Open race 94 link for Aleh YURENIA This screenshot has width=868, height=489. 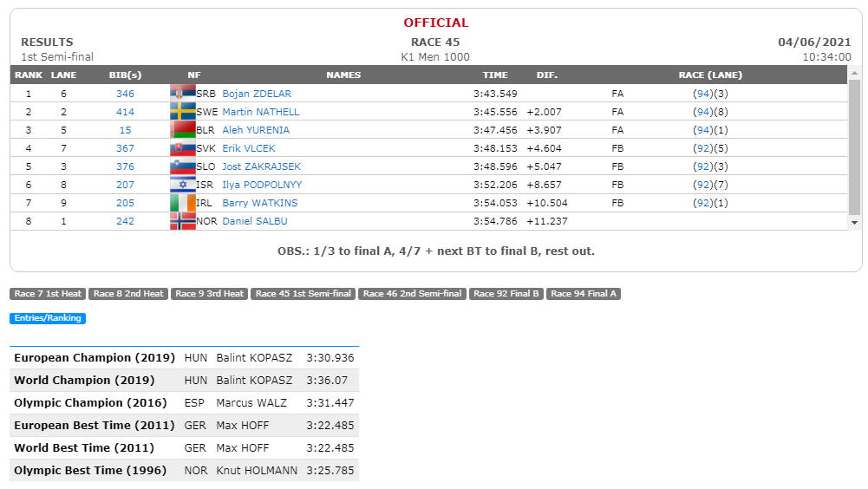pos(703,130)
